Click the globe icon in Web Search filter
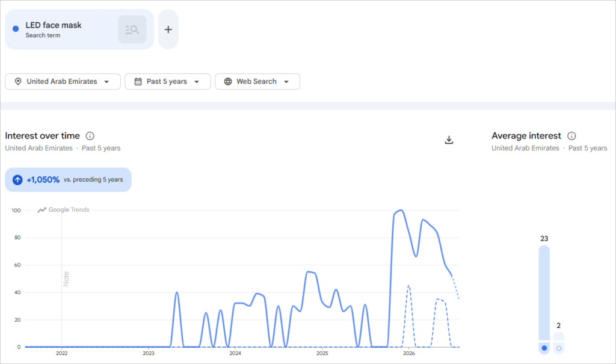 pyautogui.click(x=228, y=81)
